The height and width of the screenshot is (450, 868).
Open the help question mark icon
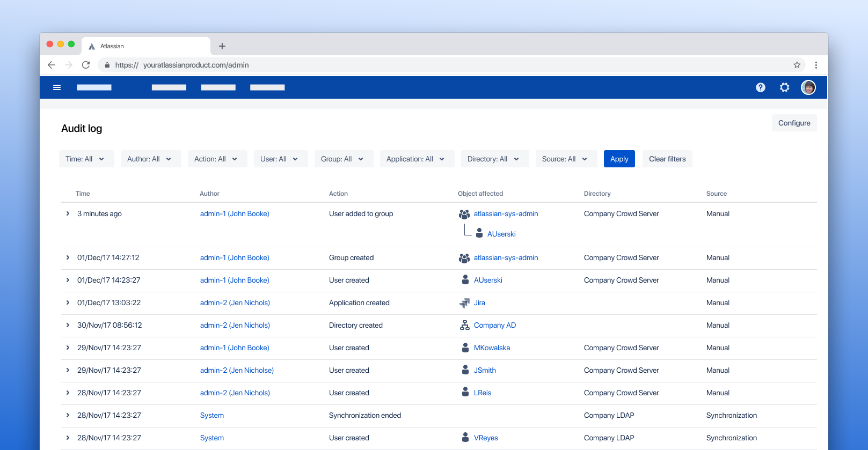[x=761, y=87]
